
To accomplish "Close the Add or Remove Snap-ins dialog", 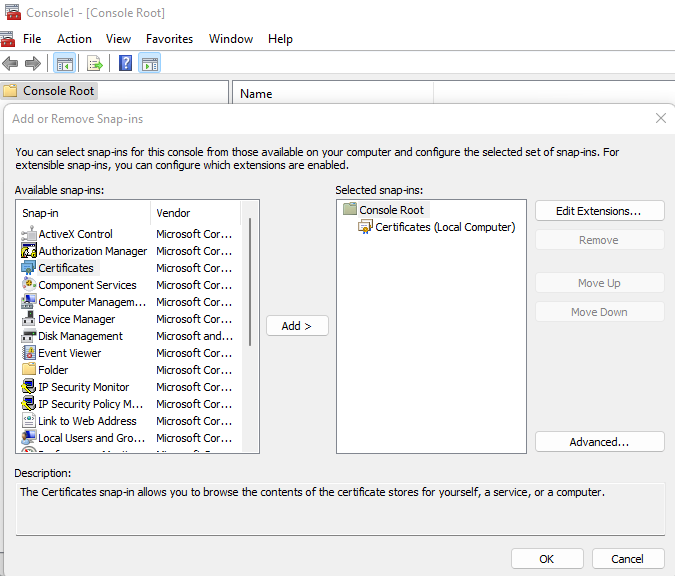I will pos(661,118).
